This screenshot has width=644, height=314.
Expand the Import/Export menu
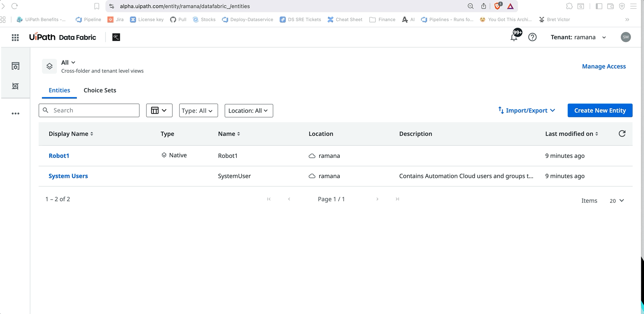[x=527, y=110]
